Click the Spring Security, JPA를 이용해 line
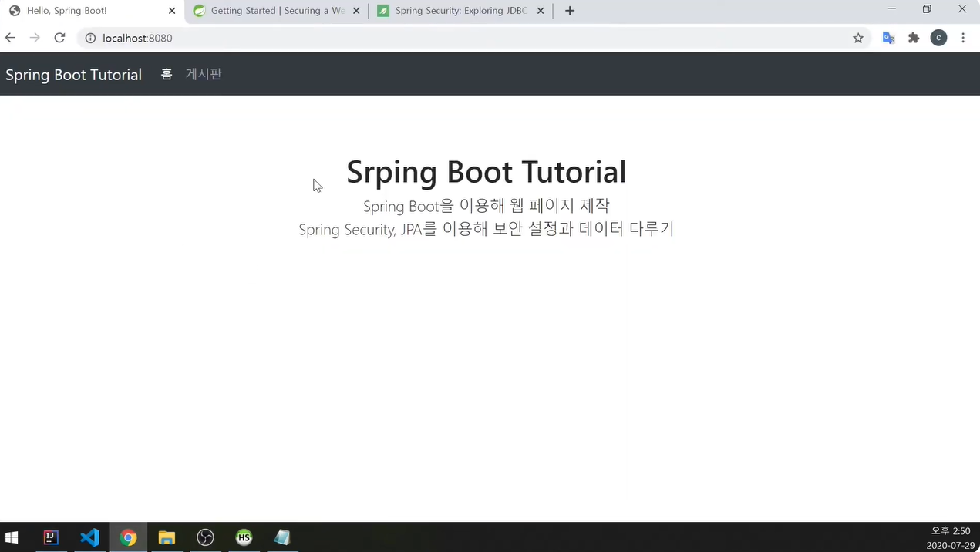980x552 pixels. tap(486, 229)
